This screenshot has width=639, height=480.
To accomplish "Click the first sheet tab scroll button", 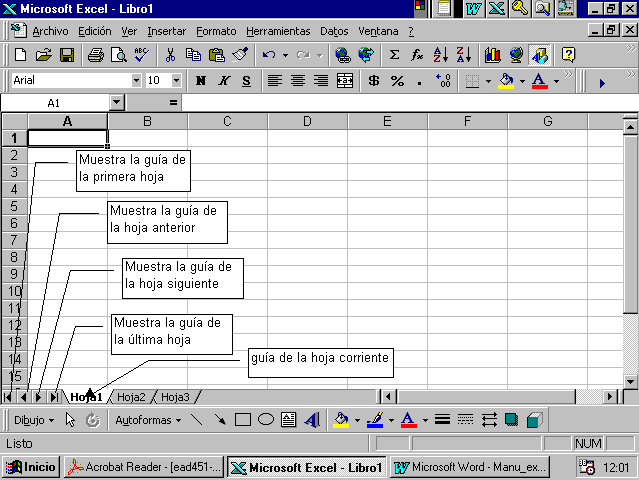I will [8, 396].
